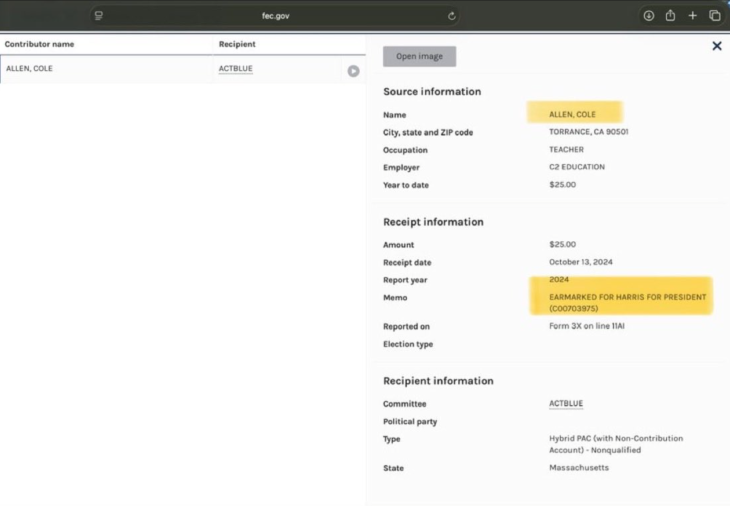This screenshot has width=730, height=506.
Task: Click the Source information heading
Action: 432,92
